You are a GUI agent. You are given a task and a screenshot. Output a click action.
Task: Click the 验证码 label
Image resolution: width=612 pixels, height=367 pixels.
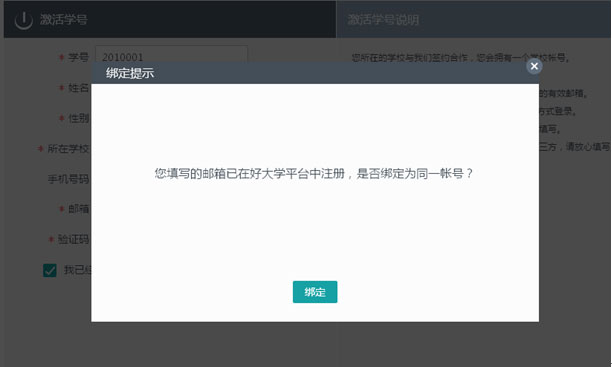(73, 239)
